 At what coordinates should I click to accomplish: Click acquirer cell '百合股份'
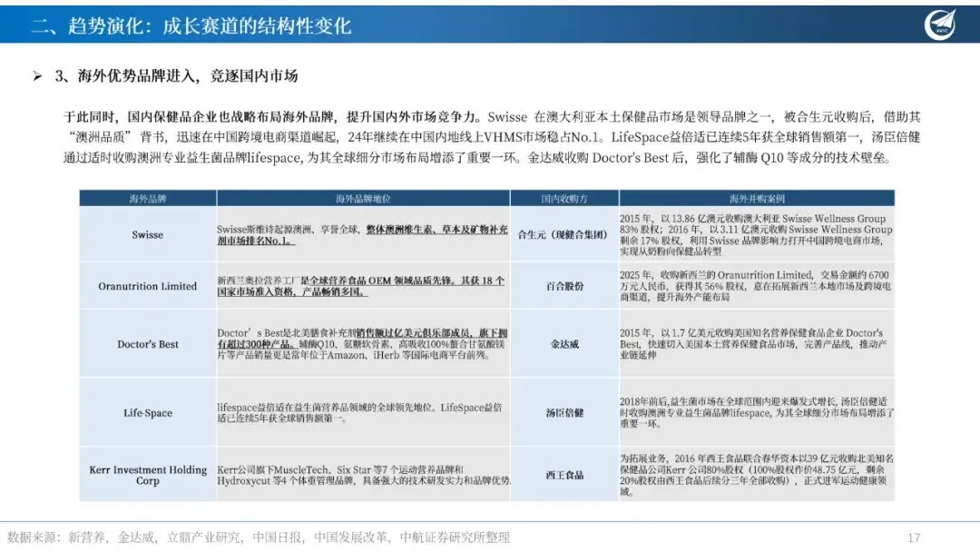click(x=564, y=286)
